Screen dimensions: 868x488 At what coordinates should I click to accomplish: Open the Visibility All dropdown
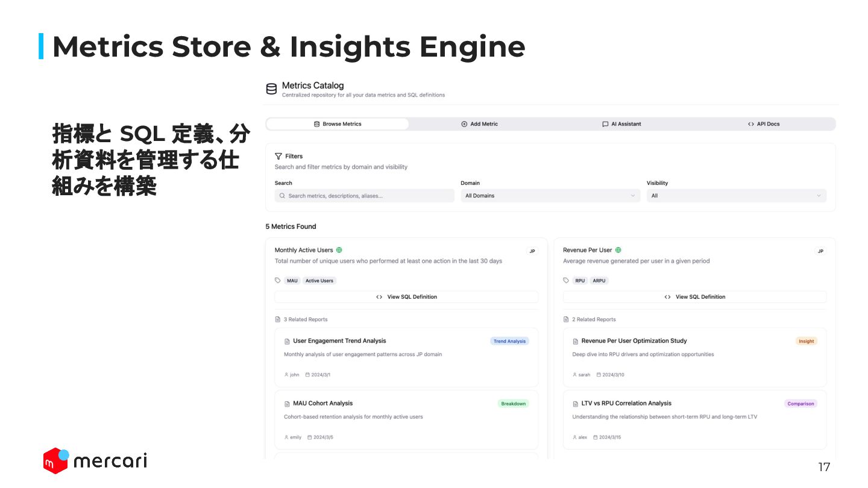[737, 196]
